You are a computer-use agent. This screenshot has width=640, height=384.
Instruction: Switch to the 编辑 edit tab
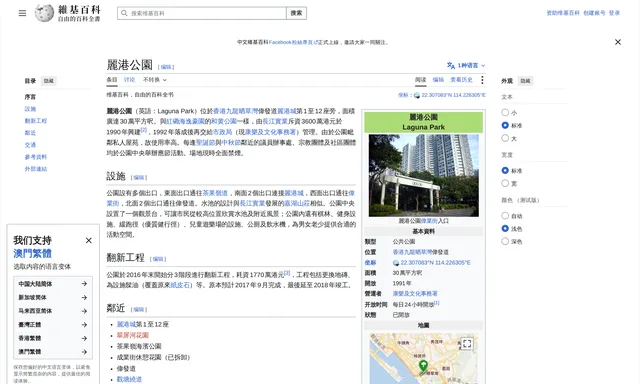point(438,80)
